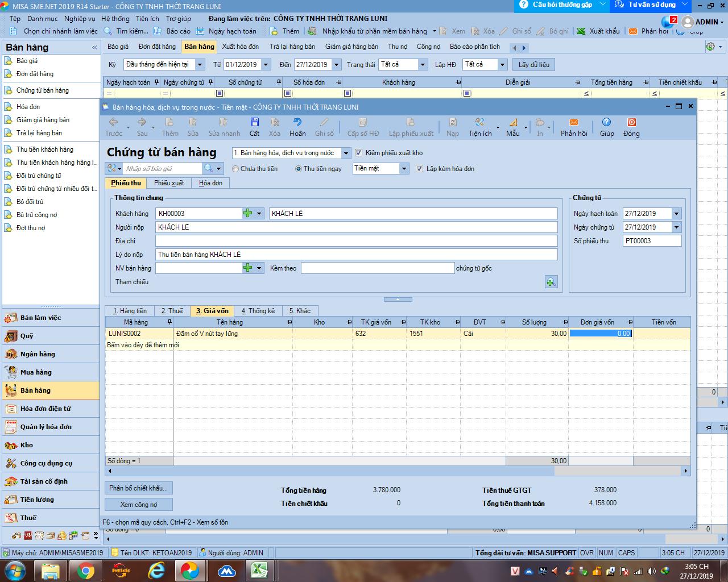
Task: Click the Giúp help icon
Action: 606,123
